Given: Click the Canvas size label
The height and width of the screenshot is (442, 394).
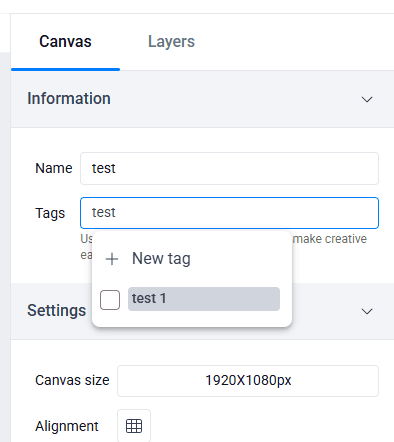Looking at the screenshot, I should [x=72, y=380].
